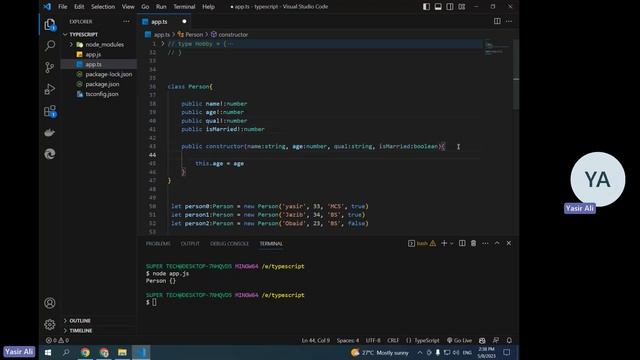Open the File menu
The width and height of the screenshot is (640, 360).
tap(62, 7)
